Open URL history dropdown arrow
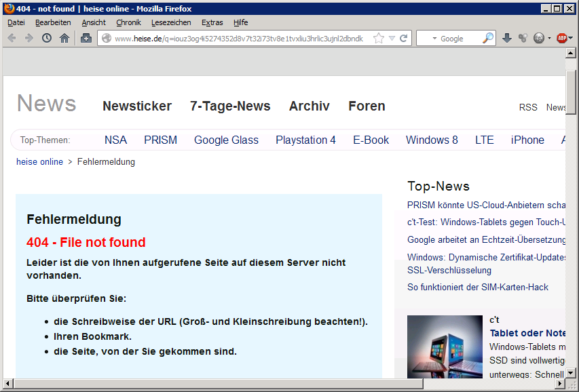 392,38
